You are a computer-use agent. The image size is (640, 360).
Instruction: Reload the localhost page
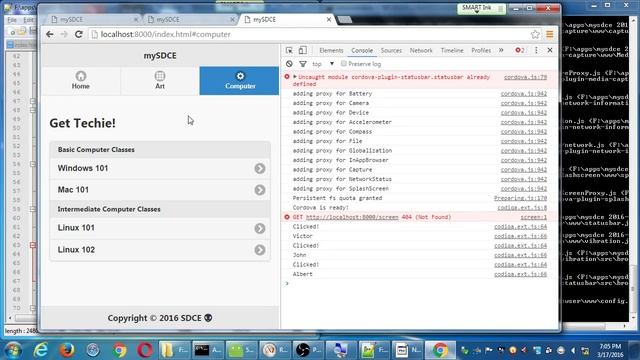(79, 35)
